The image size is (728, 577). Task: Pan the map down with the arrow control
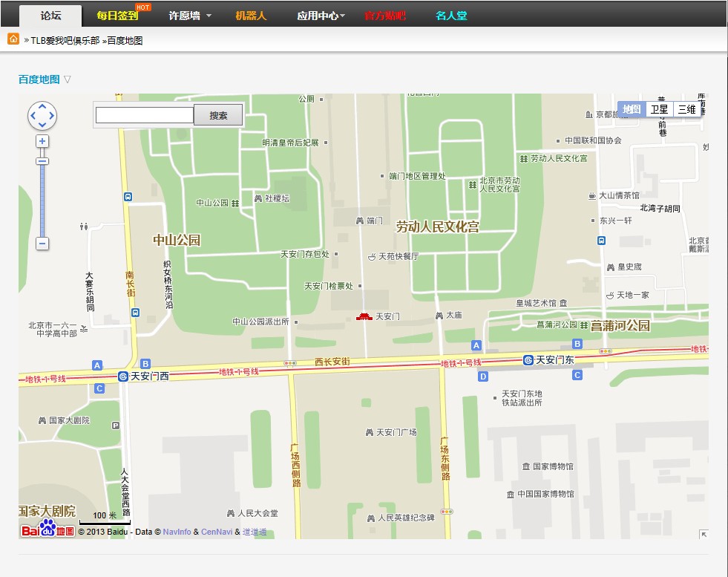(42, 125)
